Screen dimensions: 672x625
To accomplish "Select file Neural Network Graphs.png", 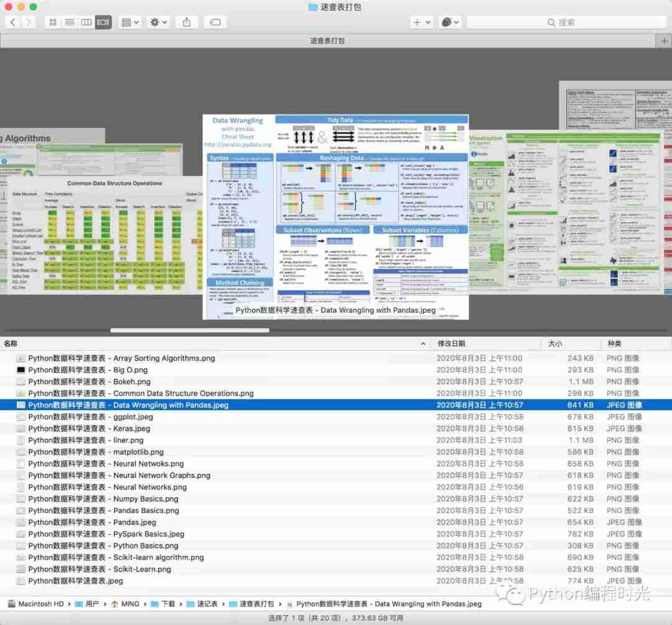I will pos(336,475).
